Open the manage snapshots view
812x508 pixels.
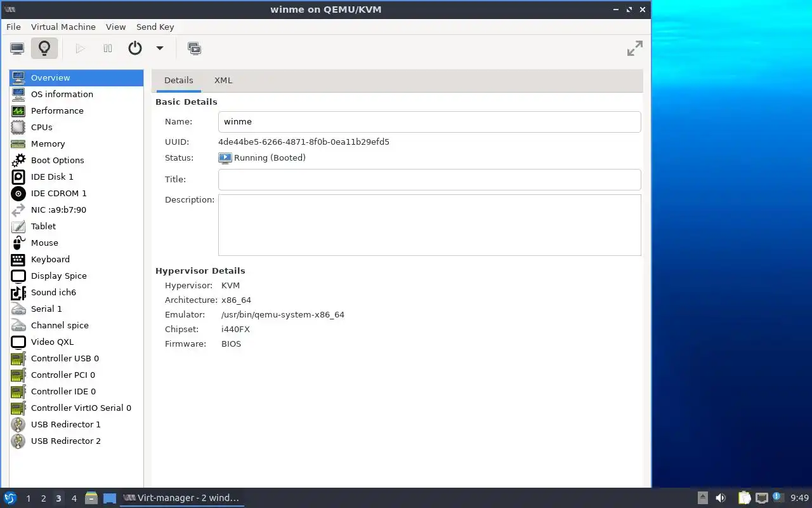point(194,48)
